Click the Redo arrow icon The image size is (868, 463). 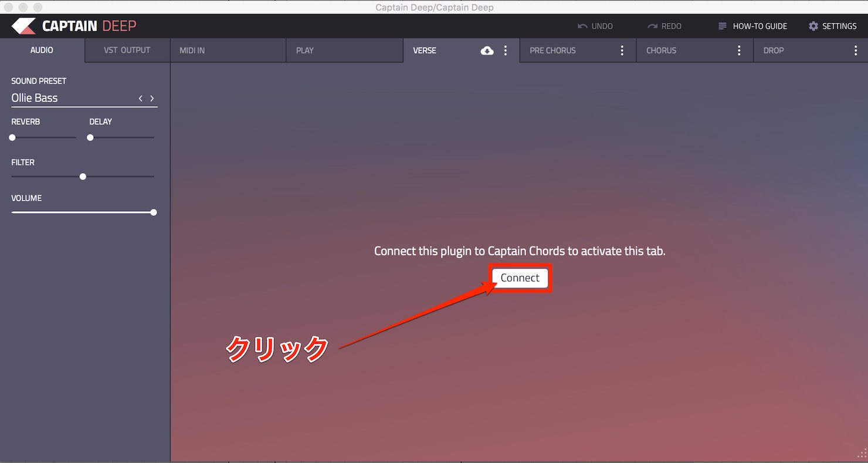coord(652,26)
